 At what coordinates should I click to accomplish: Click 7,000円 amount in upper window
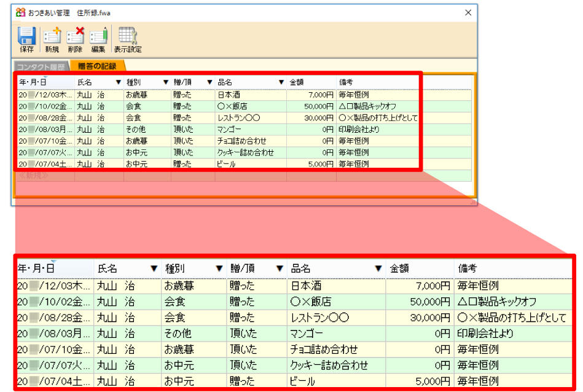[x=321, y=95]
